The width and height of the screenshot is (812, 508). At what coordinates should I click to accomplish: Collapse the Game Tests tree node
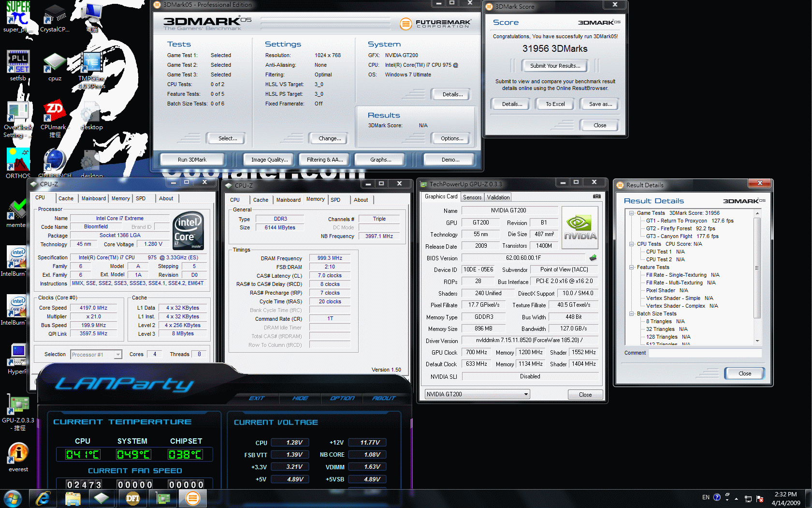click(631, 213)
